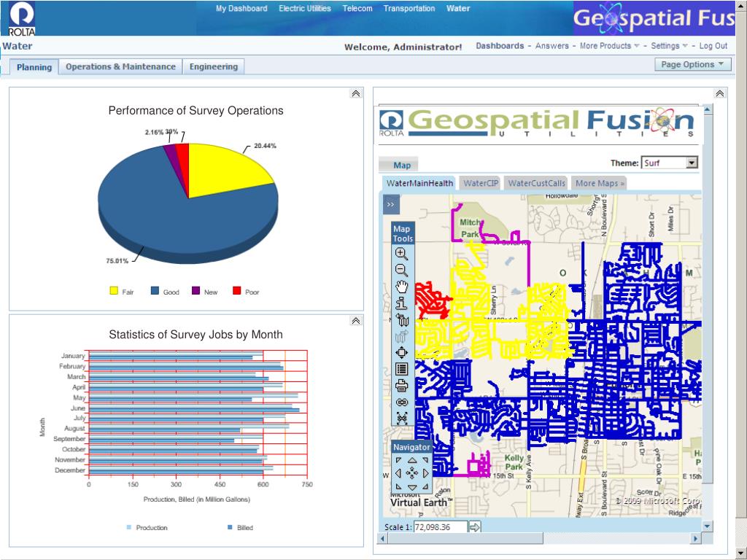The image size is (747, 560).
Task: Click the previous map extent tool
Action: (x=402, y=319)
